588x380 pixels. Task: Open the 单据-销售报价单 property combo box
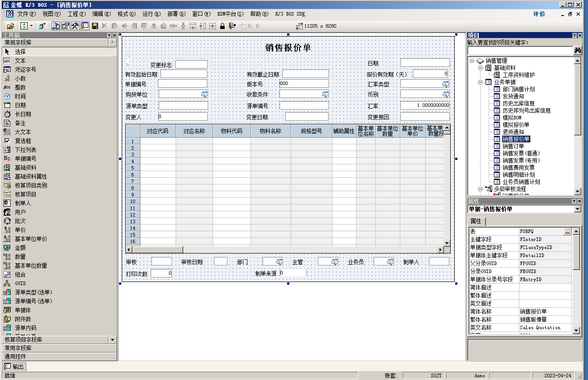pyautogui.click(x=578, y=209)
